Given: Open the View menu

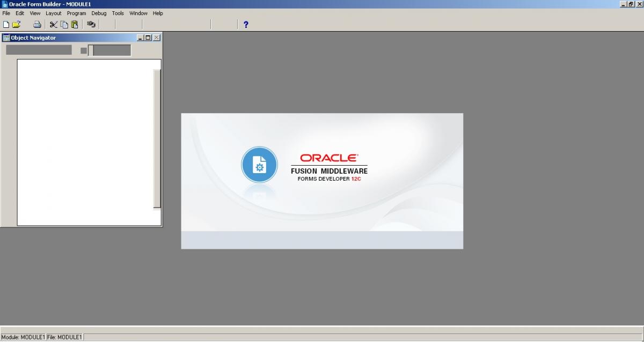Looking at the screenshot, I should coord(35,13).
